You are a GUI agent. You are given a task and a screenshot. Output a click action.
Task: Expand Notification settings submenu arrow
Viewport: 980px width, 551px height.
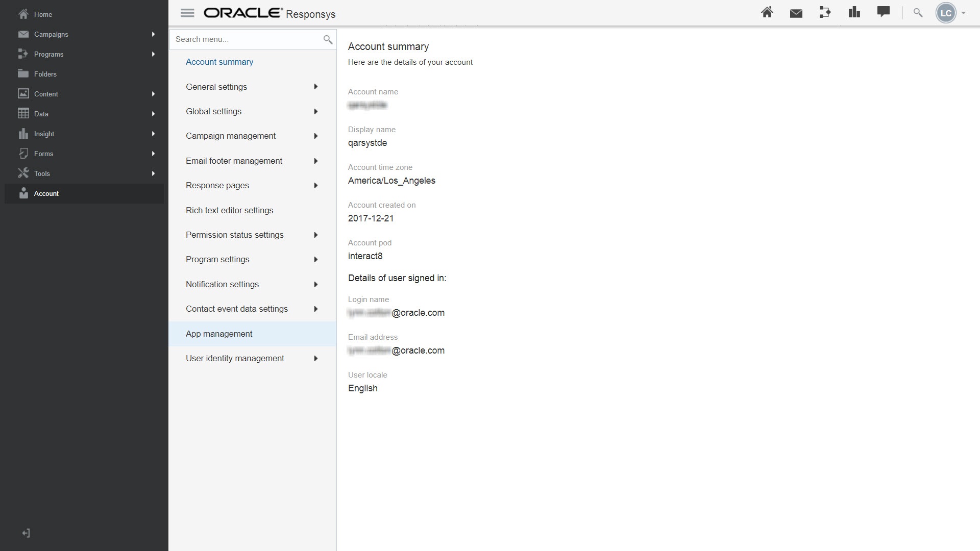coord(316,285)
